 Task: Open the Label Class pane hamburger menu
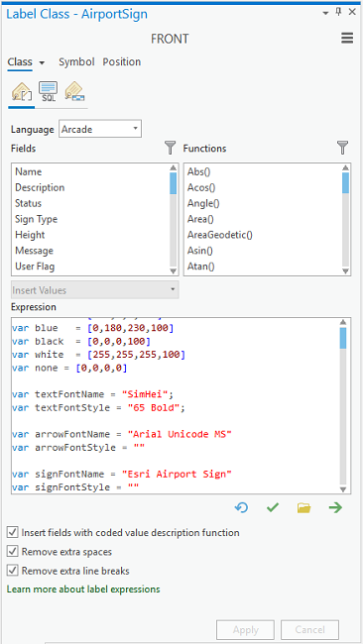(347, 39)
